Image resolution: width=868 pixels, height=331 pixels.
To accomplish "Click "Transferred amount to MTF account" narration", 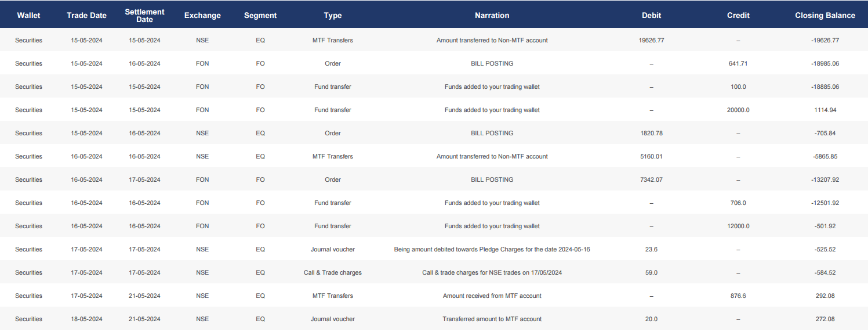I will [x=492, y=319].
